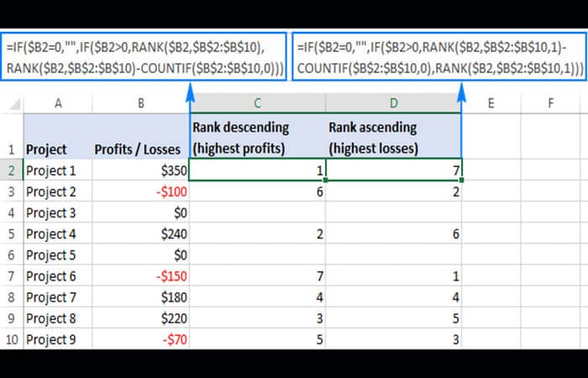588x378 pixels.
Task: Select Project 1 rank descending cell
Action: pos(257,171)
